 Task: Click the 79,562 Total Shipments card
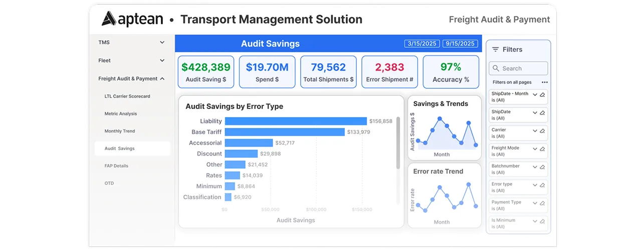(328, 72)
